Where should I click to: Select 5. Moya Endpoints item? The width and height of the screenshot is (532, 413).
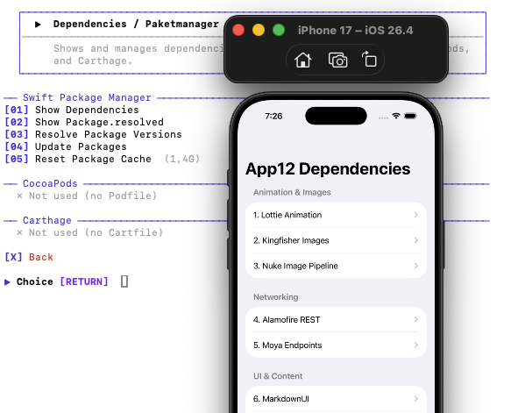287,345
